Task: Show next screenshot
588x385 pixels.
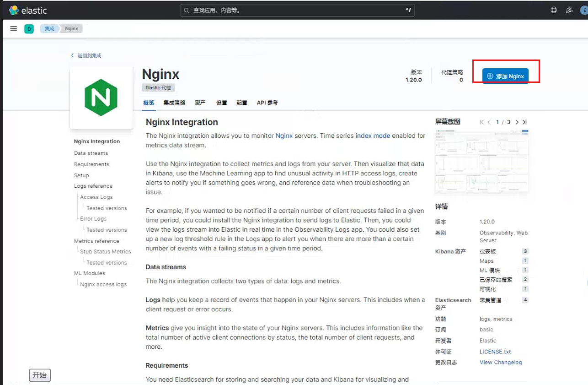Action: tap(517, 122)
